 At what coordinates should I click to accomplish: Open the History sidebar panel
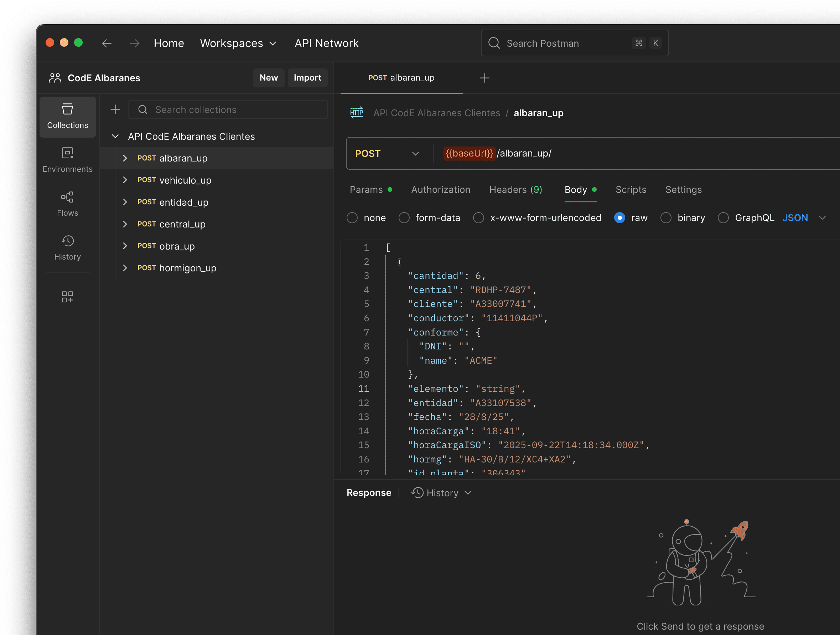click(67, 247)
